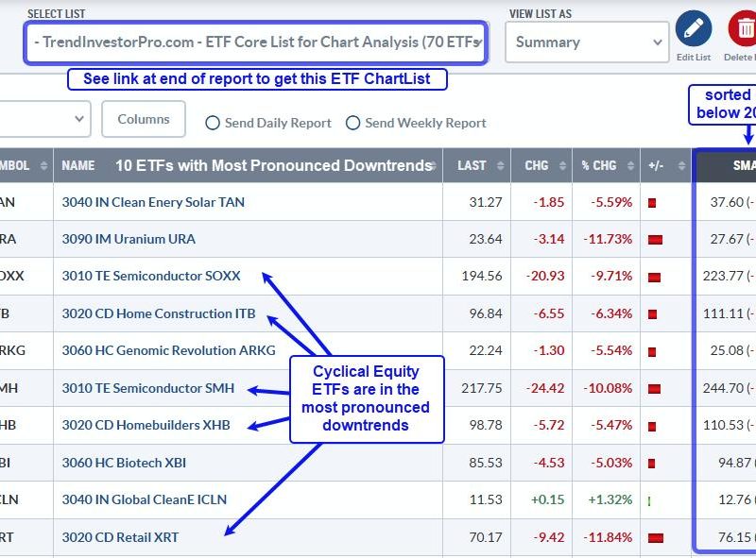
Task: Sort by the % CHG column arrows
Action: (630, 166)
